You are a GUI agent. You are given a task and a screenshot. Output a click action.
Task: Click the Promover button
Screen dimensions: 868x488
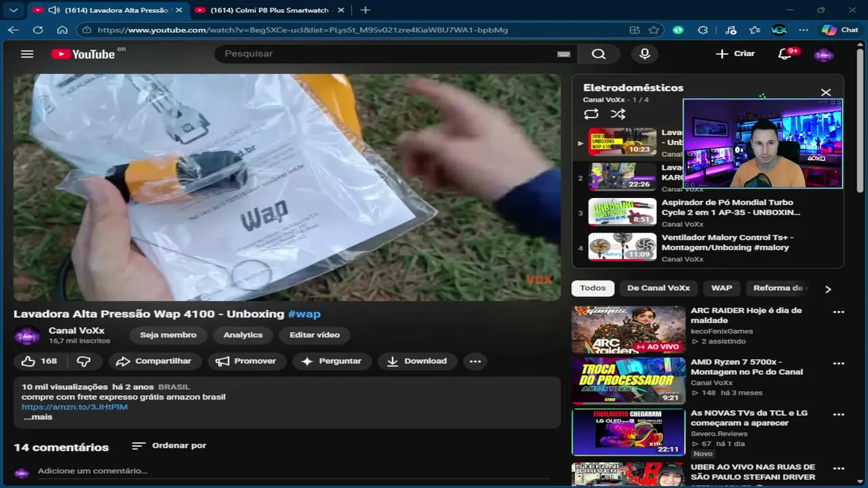pos(247,361)
